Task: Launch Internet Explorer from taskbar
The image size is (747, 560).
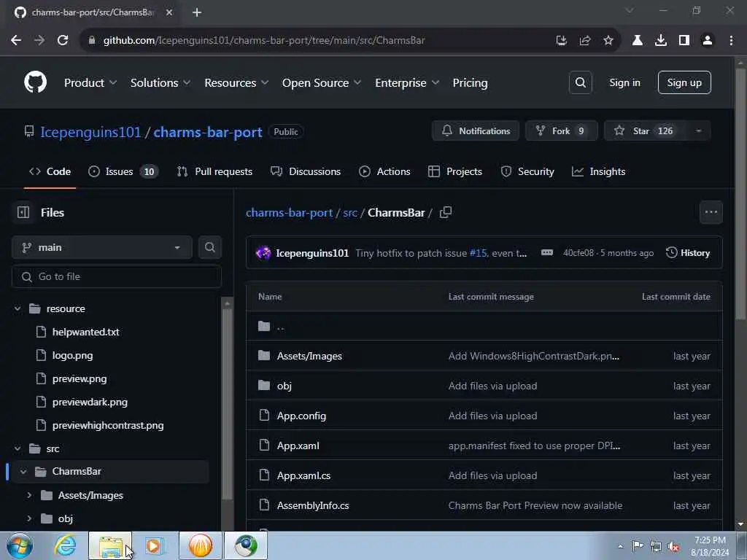Action: tap(65, 545)
